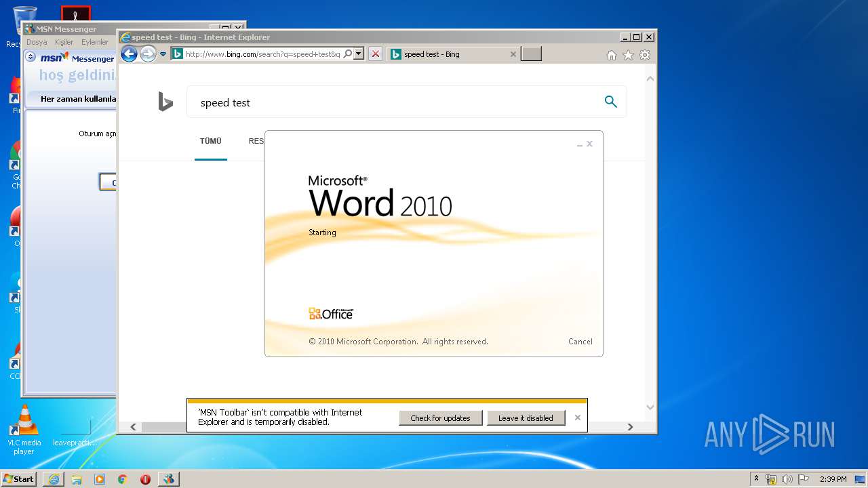This screenshot has height=488, width=868.
Task: Click the horizontal scrollbar right arrow
Action: [x=630, y=427]
